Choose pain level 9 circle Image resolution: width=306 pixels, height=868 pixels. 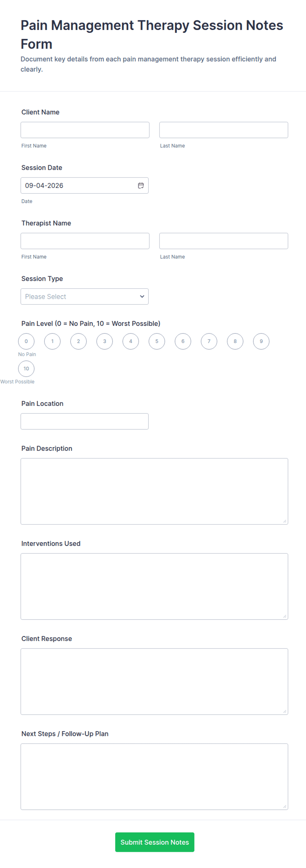click(261, 341)
